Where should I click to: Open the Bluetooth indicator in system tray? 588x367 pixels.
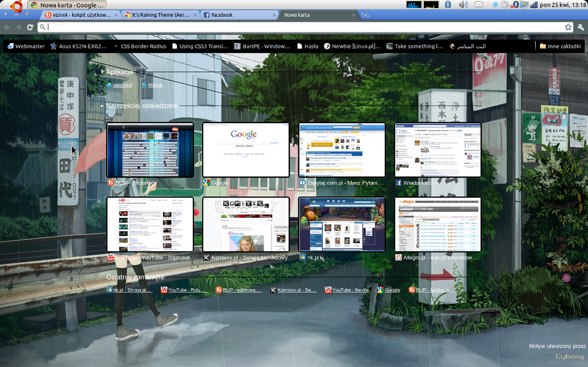coord(448,5)
